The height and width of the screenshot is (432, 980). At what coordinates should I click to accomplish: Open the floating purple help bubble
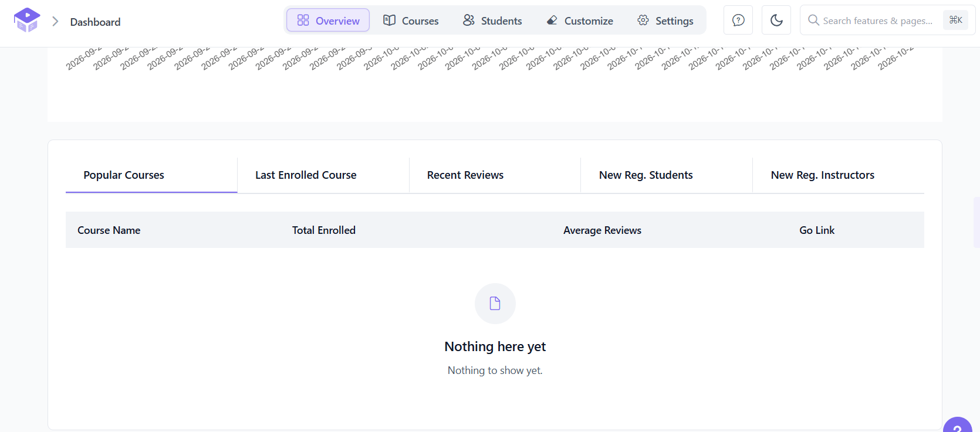tap(958, 426)
